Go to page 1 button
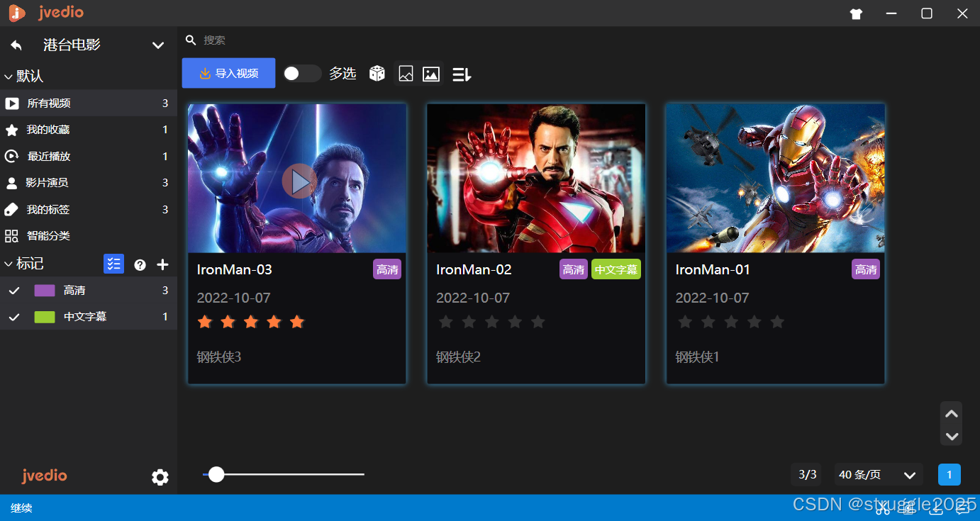 coord(950,475)
